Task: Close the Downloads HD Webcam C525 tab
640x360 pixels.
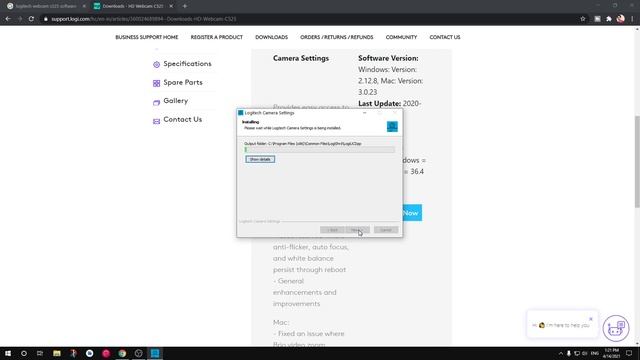Action: click(171, 6)
